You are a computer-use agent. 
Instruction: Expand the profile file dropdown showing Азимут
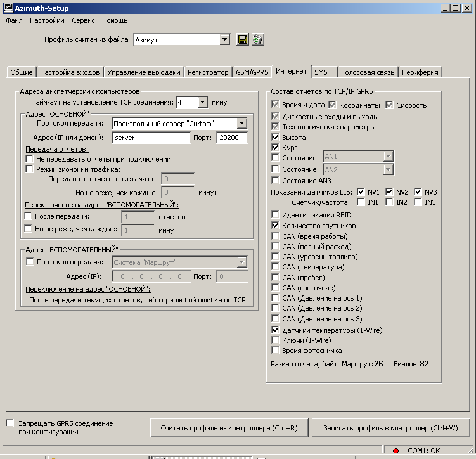(x=225, y=39)
